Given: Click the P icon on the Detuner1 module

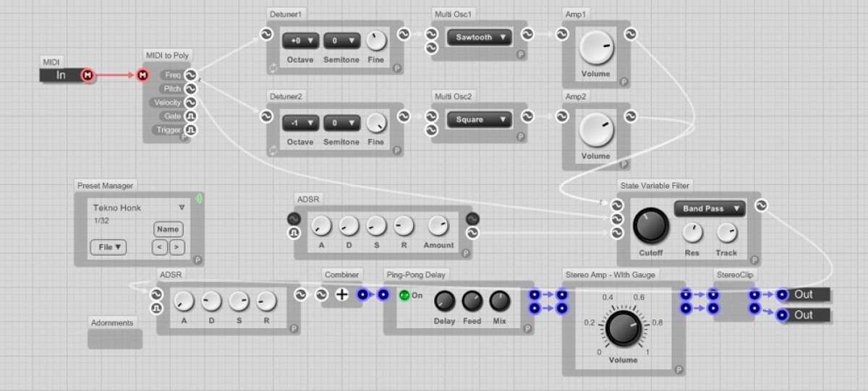Looking at the screenshot, I should [x=396, y=68].
